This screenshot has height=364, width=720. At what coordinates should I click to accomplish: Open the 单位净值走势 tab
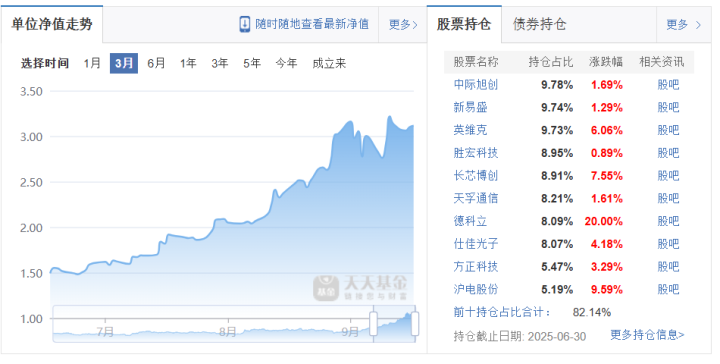pyautogui.click(x=52, y=24)
